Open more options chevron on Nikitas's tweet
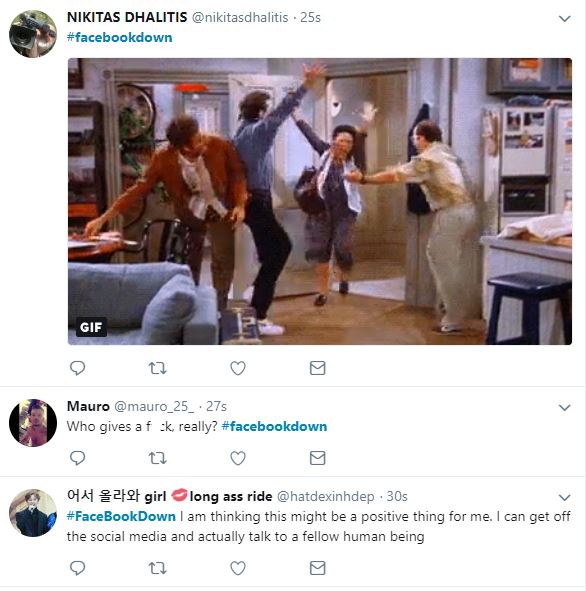 point(565,18)
